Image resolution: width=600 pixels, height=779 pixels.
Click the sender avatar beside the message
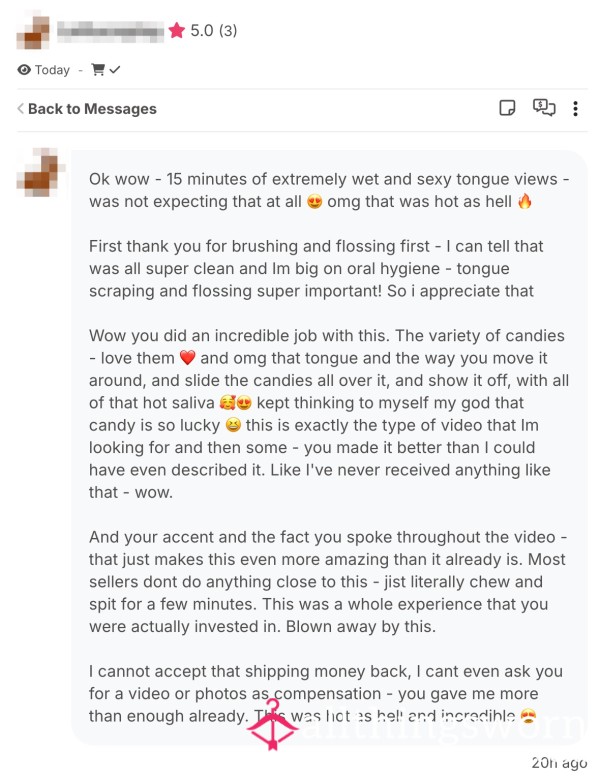click(x=41, y=175)
